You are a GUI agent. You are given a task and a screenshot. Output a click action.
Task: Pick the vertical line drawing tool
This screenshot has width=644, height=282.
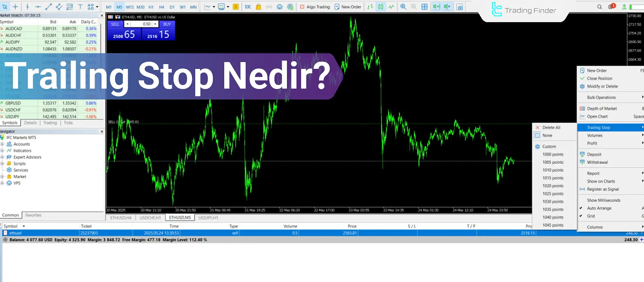click(x=27, y=6)
